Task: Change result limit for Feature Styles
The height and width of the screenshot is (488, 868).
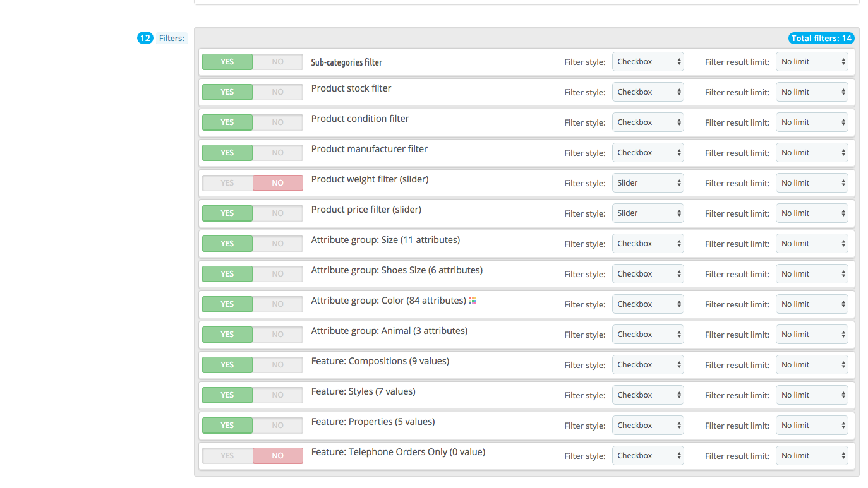Action: [812, 395]
